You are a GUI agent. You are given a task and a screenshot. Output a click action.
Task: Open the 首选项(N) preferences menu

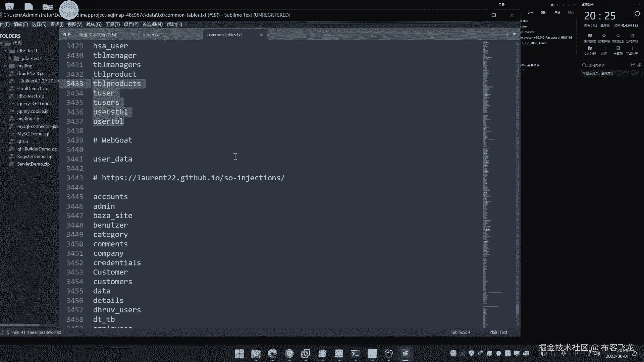[x=152, y=24]
